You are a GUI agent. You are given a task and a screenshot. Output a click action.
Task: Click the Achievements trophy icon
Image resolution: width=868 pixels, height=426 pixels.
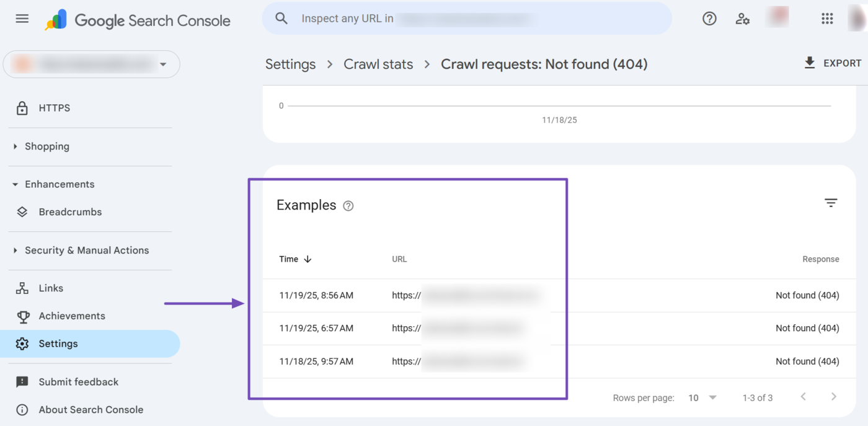tap(22, 316)
